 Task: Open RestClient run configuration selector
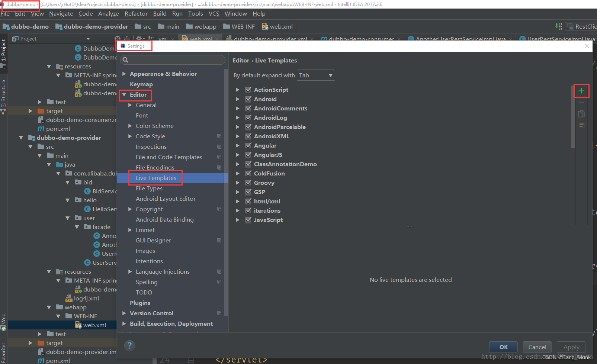pos(581,26)
